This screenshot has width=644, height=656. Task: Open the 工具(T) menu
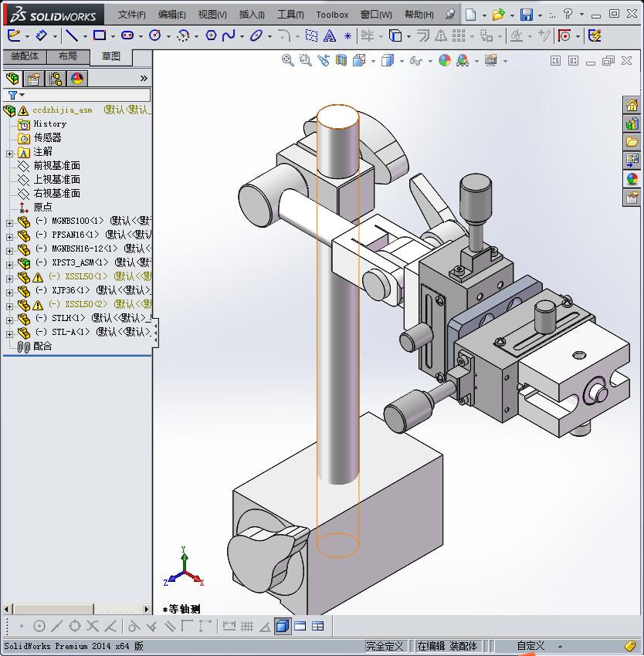[290, 15]
